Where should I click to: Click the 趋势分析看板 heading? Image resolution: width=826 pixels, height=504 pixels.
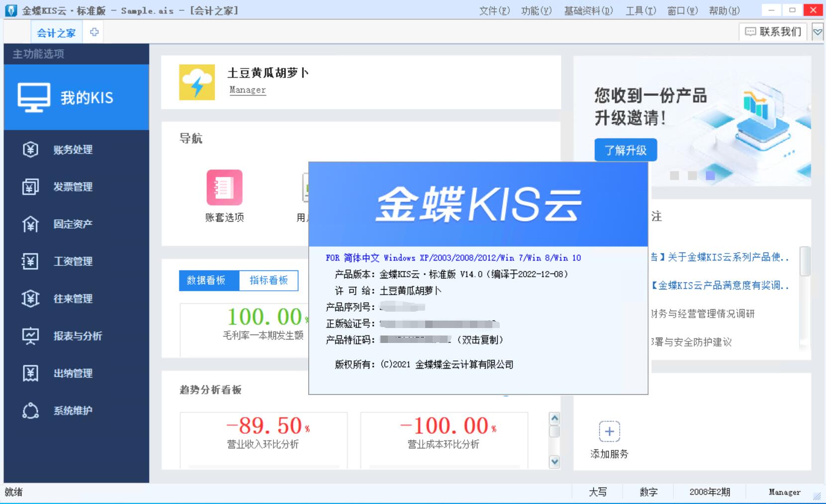pyautogui.click(x=210, y=390)
